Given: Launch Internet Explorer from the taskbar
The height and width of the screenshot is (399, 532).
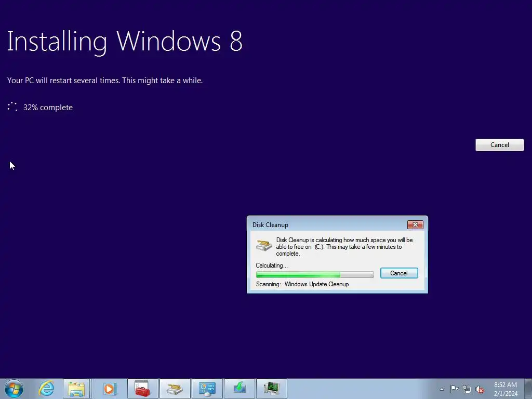Looking at the screenshot, I should 46,389.
